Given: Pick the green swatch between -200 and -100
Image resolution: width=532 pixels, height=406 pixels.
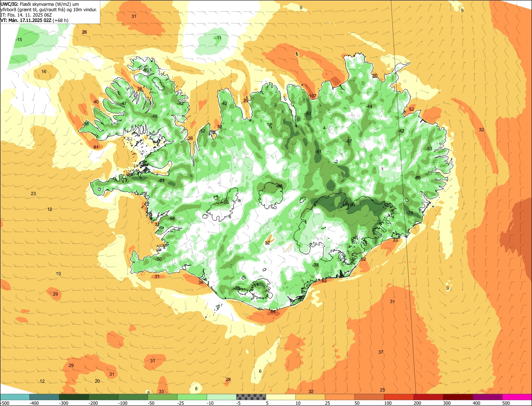Looking at the screenshot, I should (x=103, y=397).
